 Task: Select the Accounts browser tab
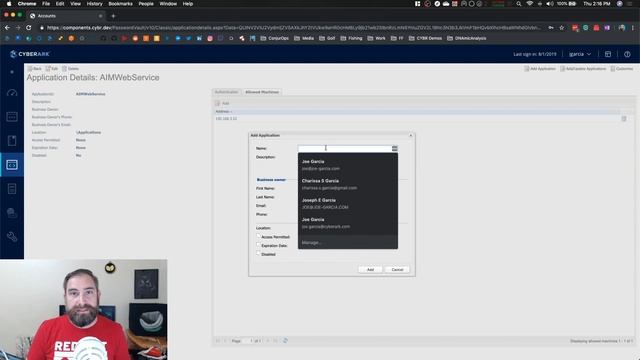(65, 16)
